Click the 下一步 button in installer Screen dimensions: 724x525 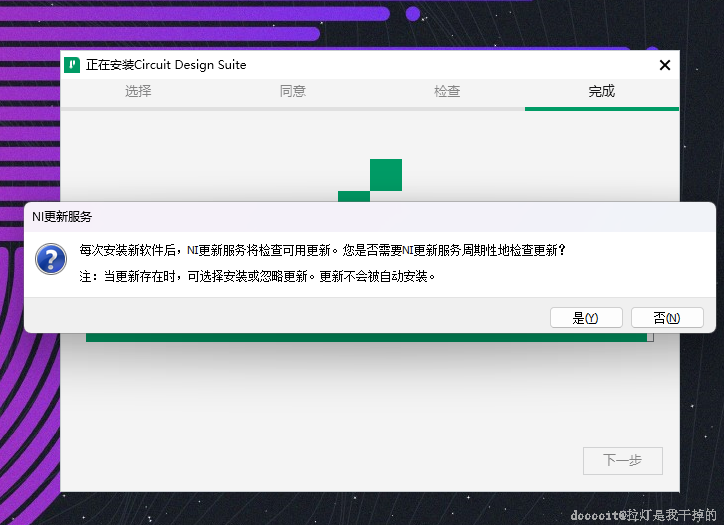coord(622,460)
